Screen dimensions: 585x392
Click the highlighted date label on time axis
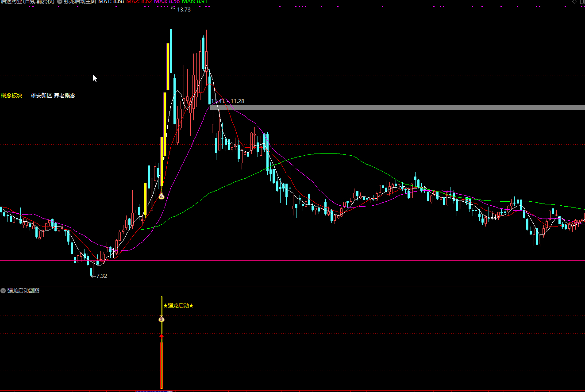154,391
